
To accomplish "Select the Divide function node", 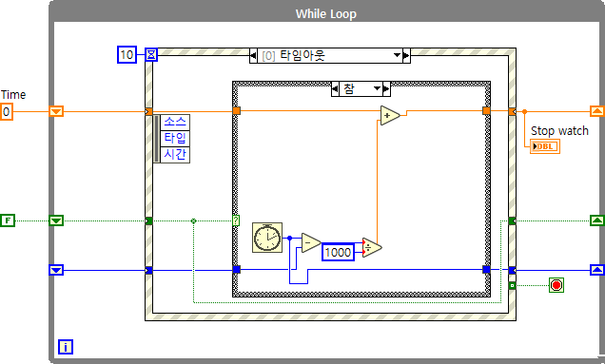I will tap(372, 247).
